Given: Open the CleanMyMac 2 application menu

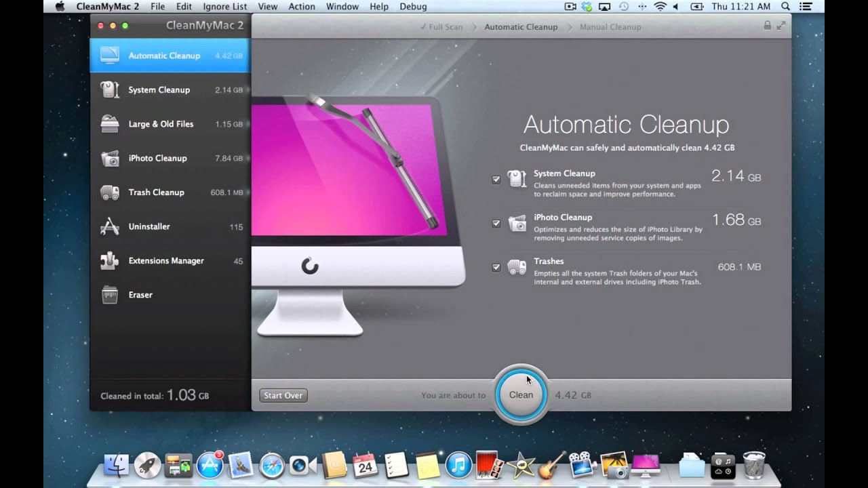Looking at the screenshot, I should 108,7.
